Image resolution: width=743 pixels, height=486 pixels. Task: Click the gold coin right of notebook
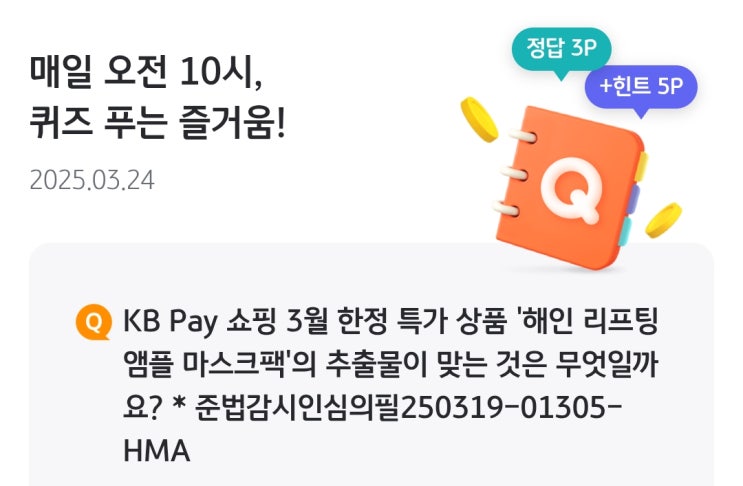coord(663,220)
